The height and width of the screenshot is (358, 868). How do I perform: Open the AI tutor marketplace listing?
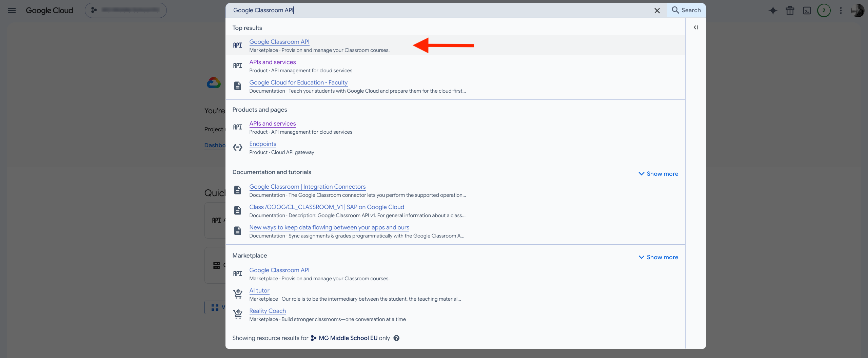pos(259,290)
